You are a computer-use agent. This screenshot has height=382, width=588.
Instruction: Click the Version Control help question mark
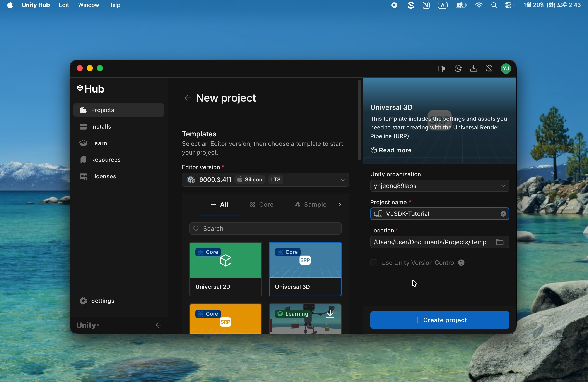point(461,263)
